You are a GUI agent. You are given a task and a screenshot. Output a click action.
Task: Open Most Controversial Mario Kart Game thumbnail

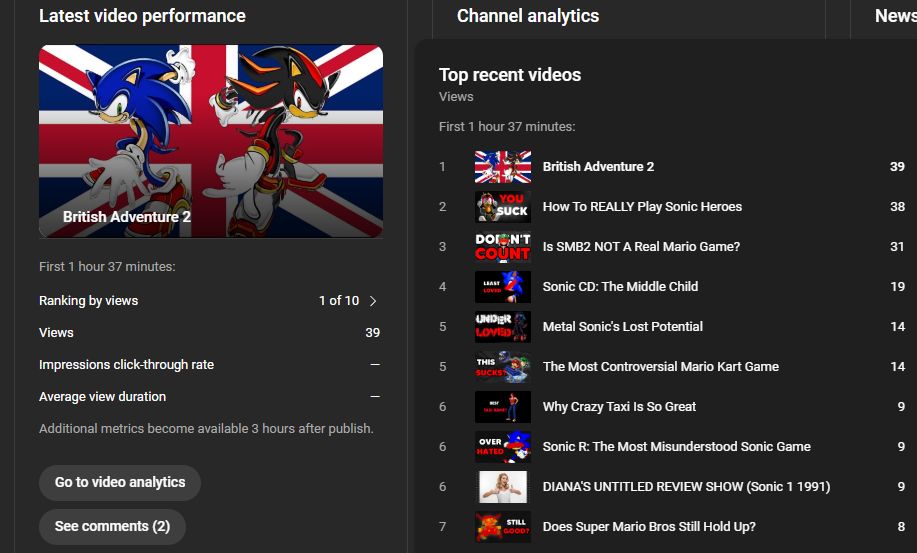point(503,367)
